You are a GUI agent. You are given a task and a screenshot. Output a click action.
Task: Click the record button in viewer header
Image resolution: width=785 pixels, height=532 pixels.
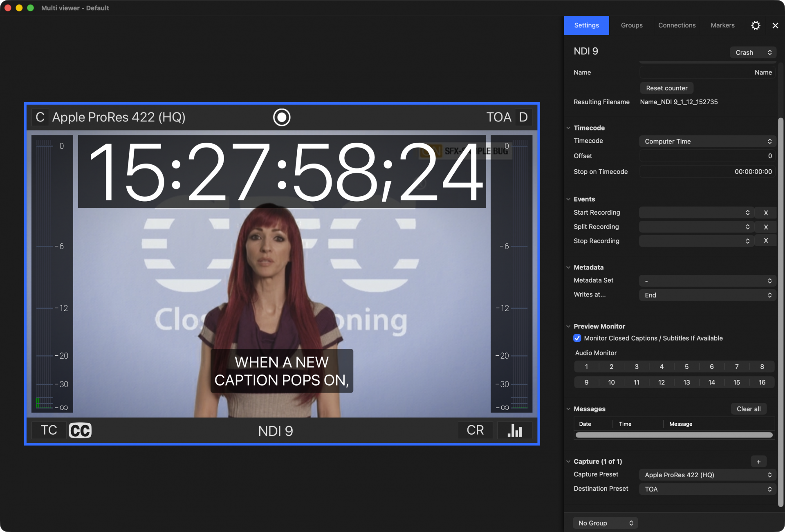282,117
